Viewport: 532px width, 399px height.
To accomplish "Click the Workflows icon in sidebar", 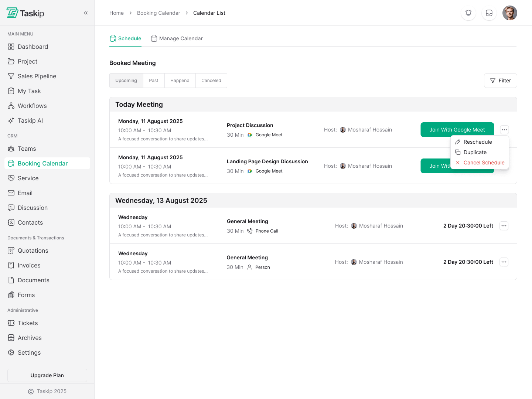I will tap(11, 106).
